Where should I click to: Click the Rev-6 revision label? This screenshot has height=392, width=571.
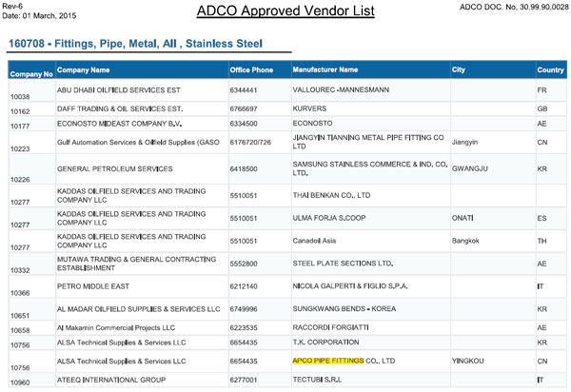[x=12, y=7]
